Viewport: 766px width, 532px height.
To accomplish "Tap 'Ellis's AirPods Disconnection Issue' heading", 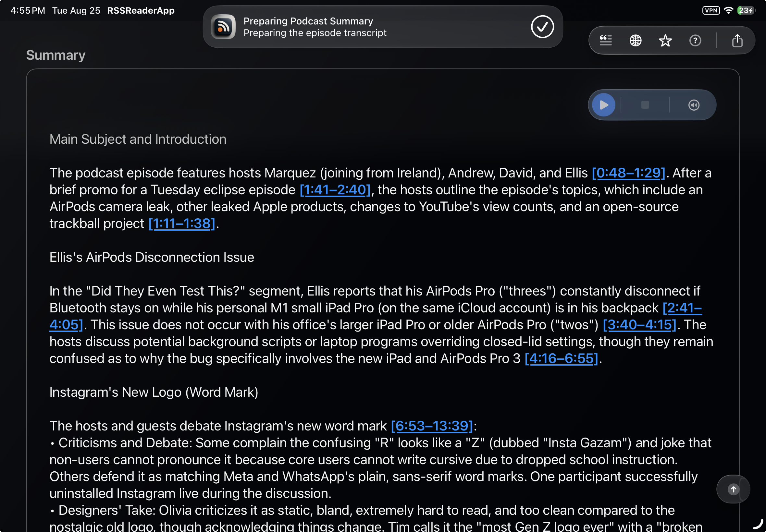I will (x=152, y=257).
